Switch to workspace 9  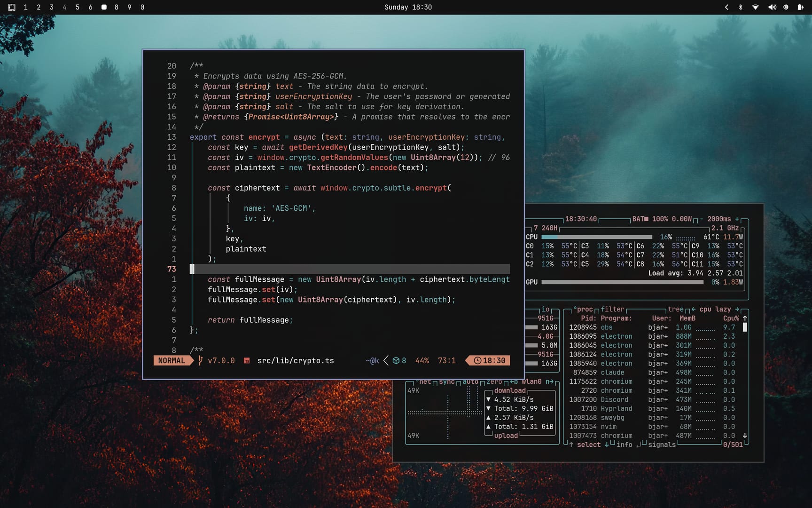coord(129,7)
